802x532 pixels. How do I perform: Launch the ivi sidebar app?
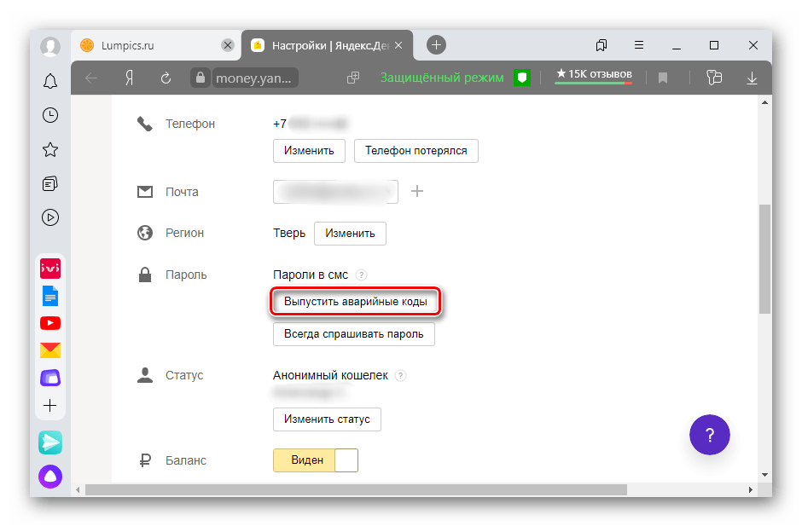tap(50, 269)
